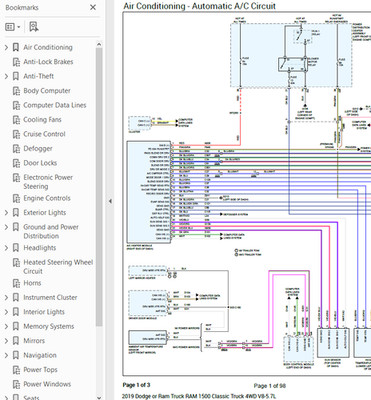Open the Anti-Lock Brakes bookmark
The width and height of the screenshot is (371, 400).
(x=48, y=62)
